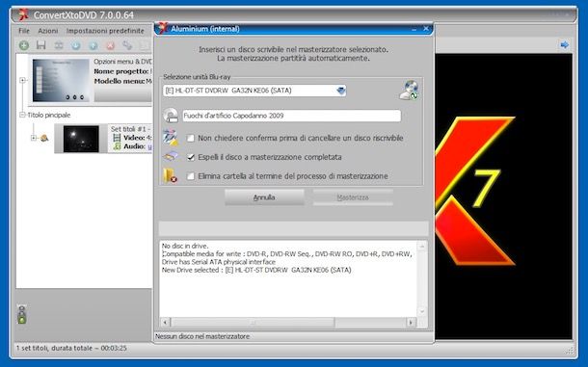This screenshot has width=588, height=367.
Task: Click the disc label text field
Action: pyautogui.click(x=292, y=116)
